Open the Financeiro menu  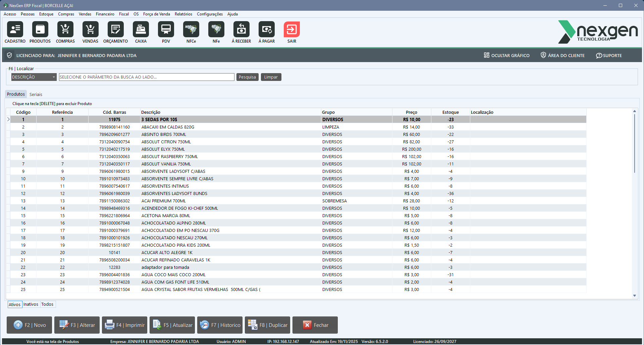tap(105, 14)
